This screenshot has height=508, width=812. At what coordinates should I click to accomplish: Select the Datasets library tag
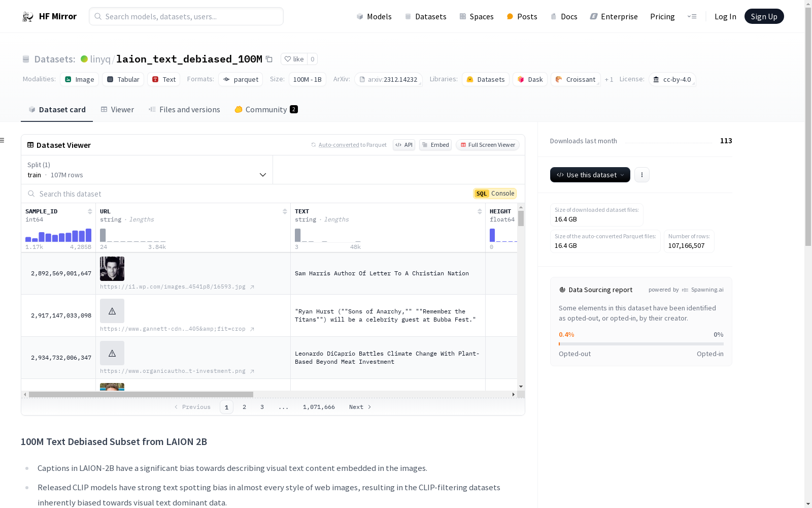tap(486, 80)
